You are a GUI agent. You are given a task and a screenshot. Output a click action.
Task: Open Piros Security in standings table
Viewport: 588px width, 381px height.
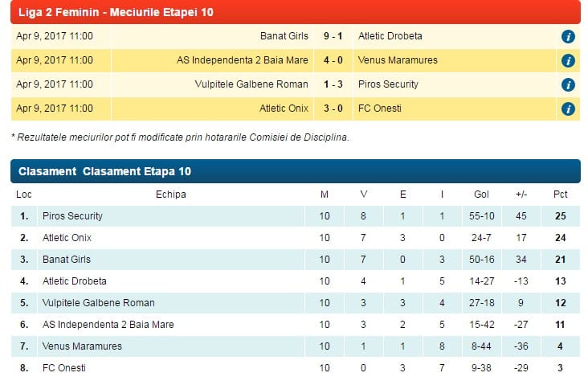click(72, 216)
